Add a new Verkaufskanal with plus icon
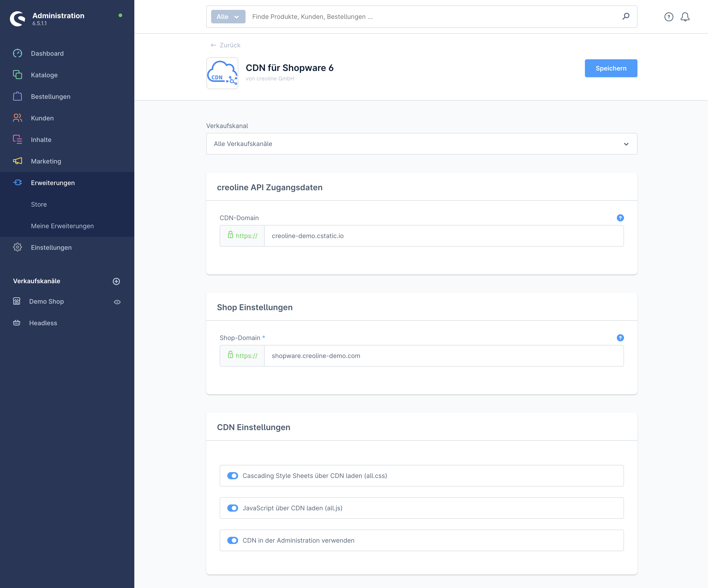 click(116, 281)
